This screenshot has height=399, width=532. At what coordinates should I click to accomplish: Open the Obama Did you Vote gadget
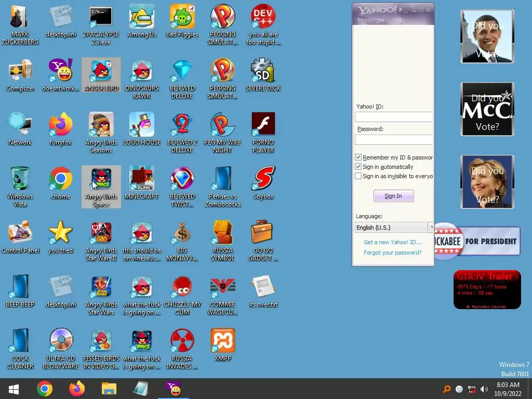point(487,36)
